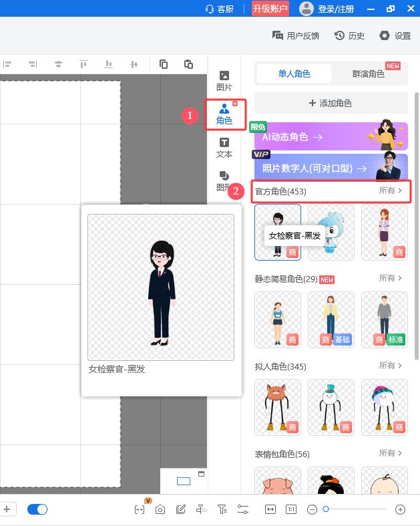This screenshot has height=526, width=420.
Task: Select the blue mascot character thumbnail
Action: [331, 232]
